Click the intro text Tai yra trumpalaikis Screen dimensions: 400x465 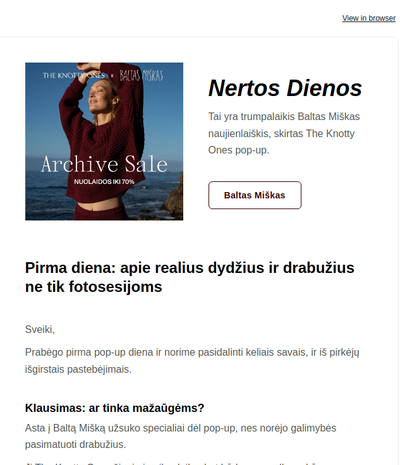(284, 133)
